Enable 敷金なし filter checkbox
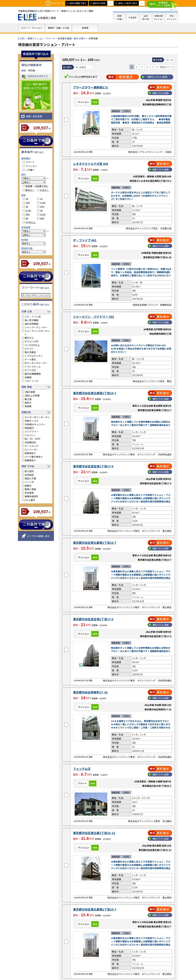Viewport: 196px width, 980px height. (x=24, y=190)
